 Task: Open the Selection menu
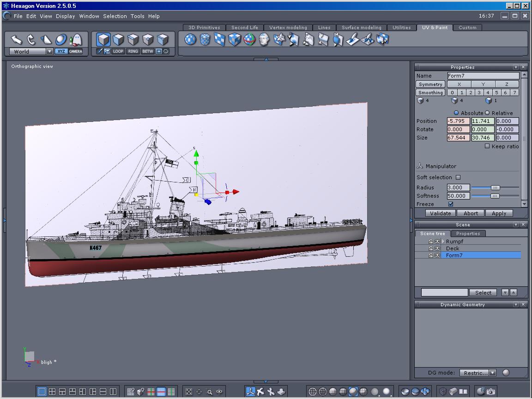(115, 16)
